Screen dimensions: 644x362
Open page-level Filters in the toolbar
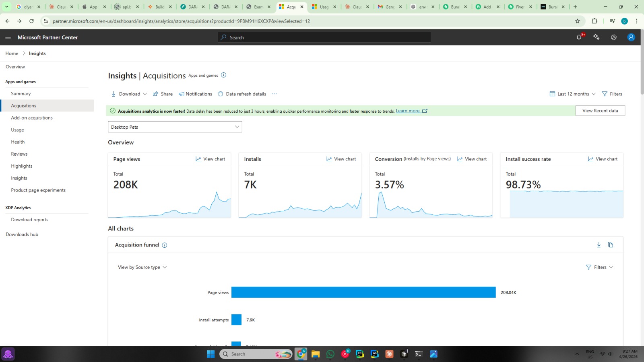(612, 94)
